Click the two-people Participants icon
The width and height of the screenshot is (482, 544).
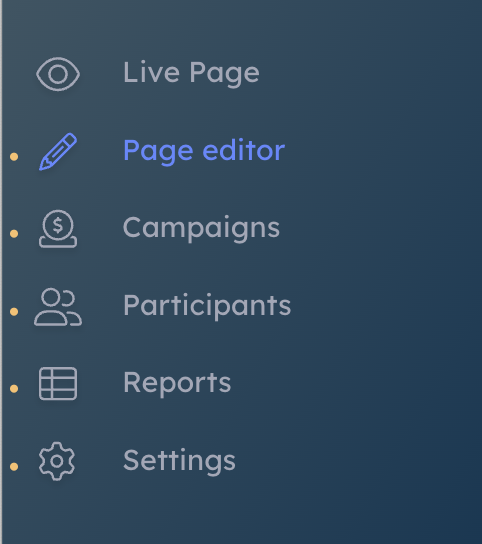58,307
